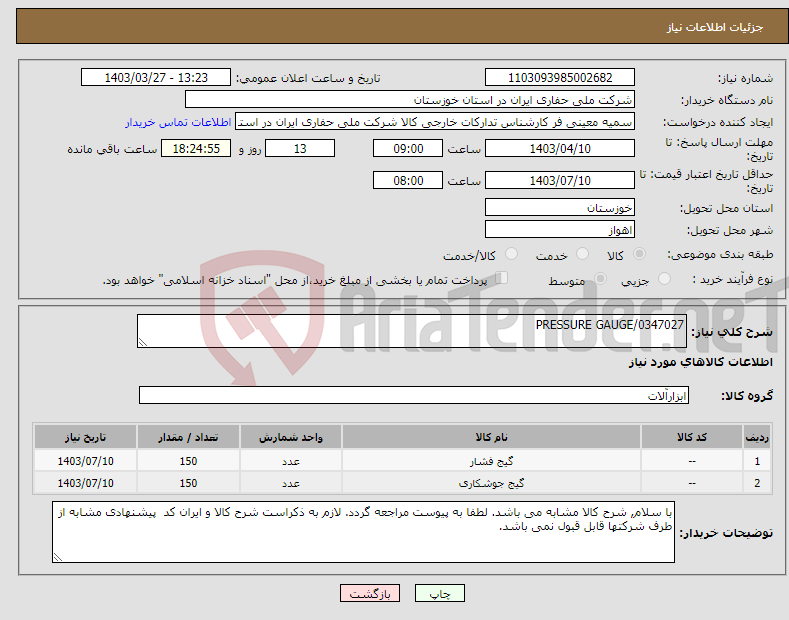Viewport: 789px width, 620px height.
Task: Click the goods group field ابزارآلات
Action: coord(414,395)
